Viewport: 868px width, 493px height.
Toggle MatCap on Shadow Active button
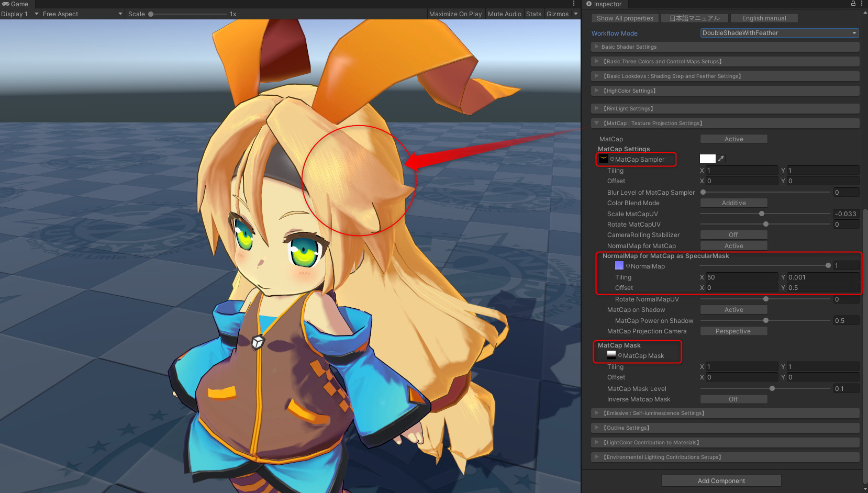pos(733,310)
